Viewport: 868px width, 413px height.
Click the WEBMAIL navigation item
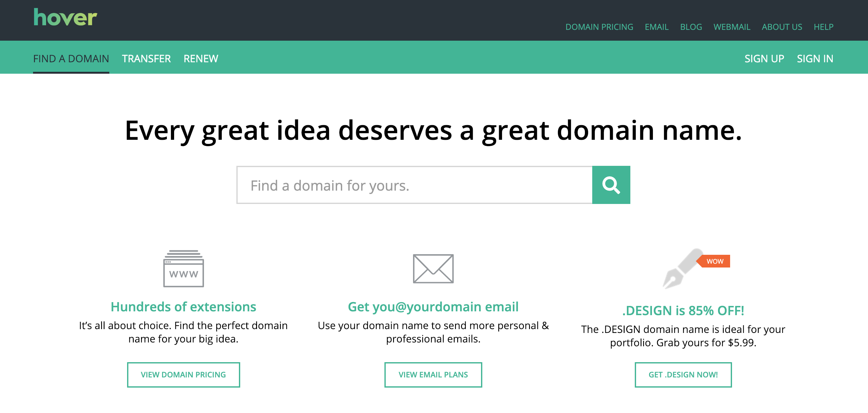731,26
